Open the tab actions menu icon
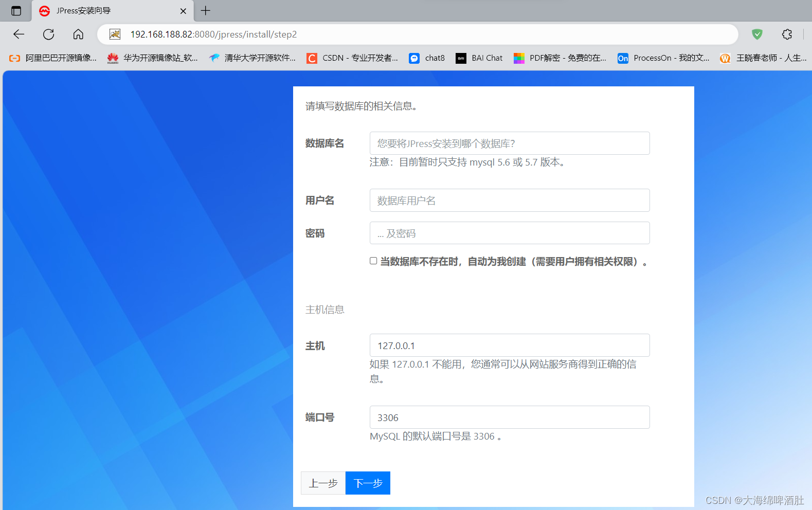The width and height of the screenshot is (812, 510). (x=16, y=11)
